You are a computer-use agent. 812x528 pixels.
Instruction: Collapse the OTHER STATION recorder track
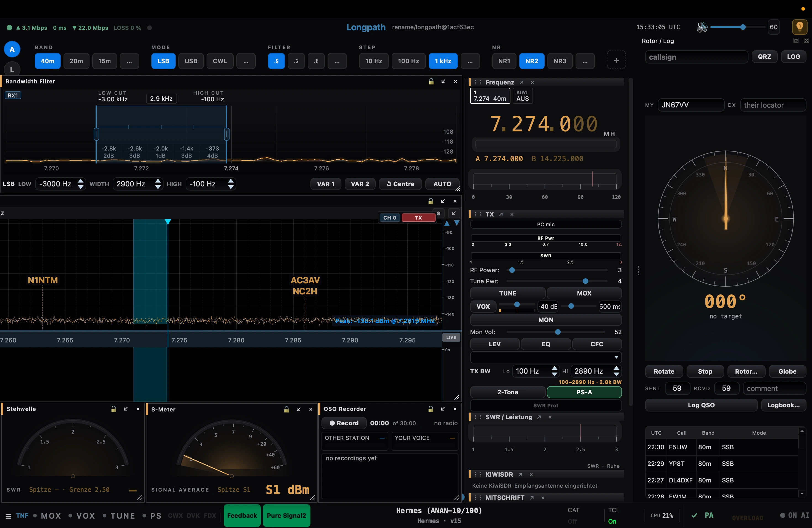click(382, 438)
